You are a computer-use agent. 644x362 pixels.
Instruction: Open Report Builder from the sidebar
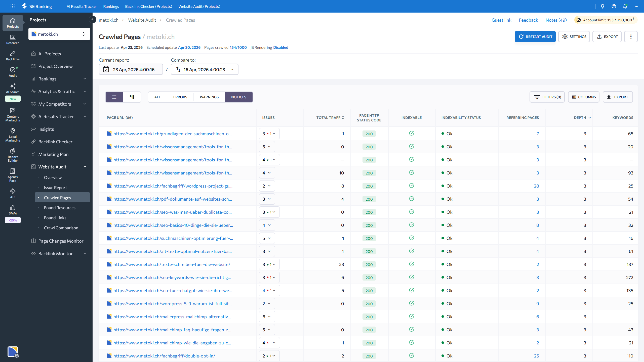pos(12,155)
